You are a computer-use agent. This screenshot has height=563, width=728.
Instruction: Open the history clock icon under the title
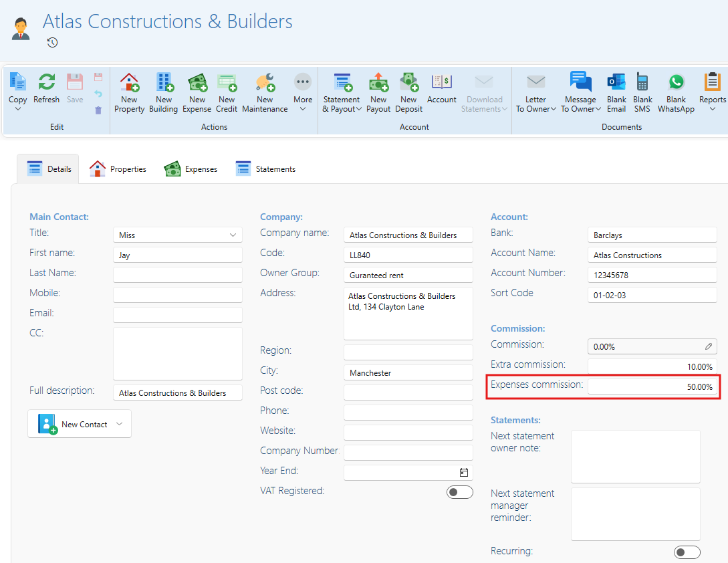(x=52, y=43)
